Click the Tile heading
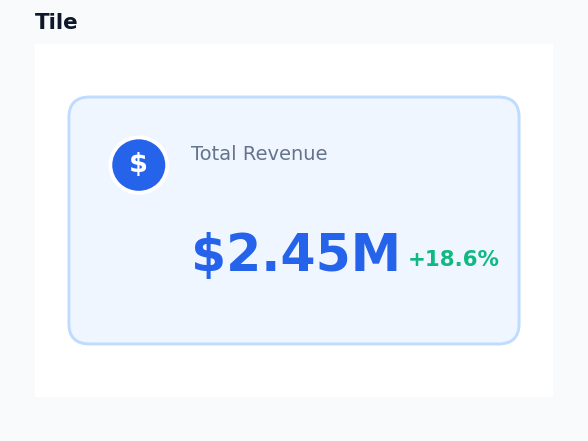588x441 pixels. pyautogui.click(x=56, y=22)
